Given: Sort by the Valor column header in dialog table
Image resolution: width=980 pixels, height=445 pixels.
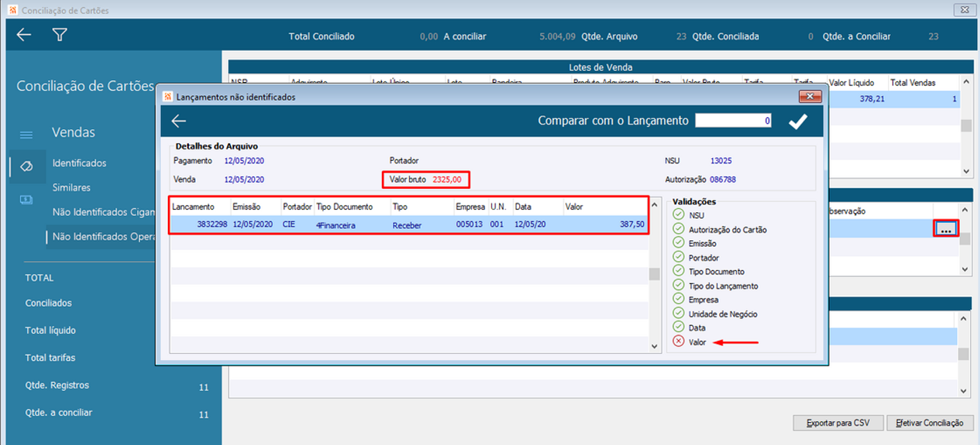Looking at the screenshot, I should coord(574,207).
